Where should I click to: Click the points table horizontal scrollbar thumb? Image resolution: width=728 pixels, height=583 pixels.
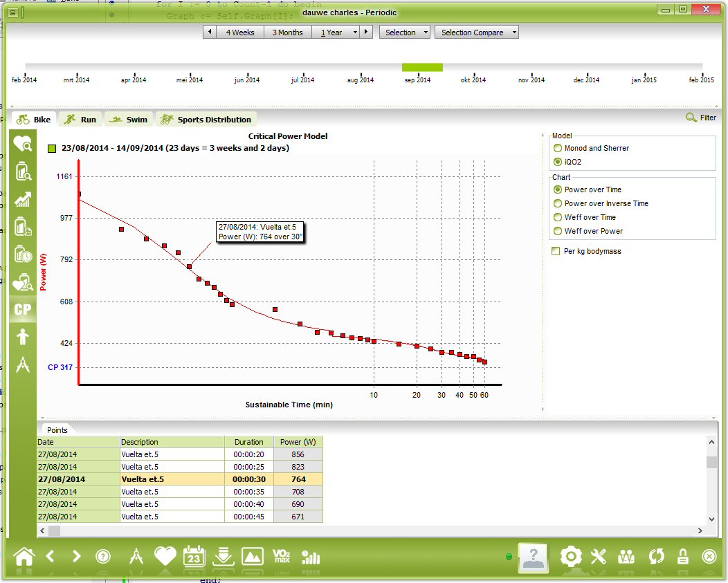pos(54,530)
